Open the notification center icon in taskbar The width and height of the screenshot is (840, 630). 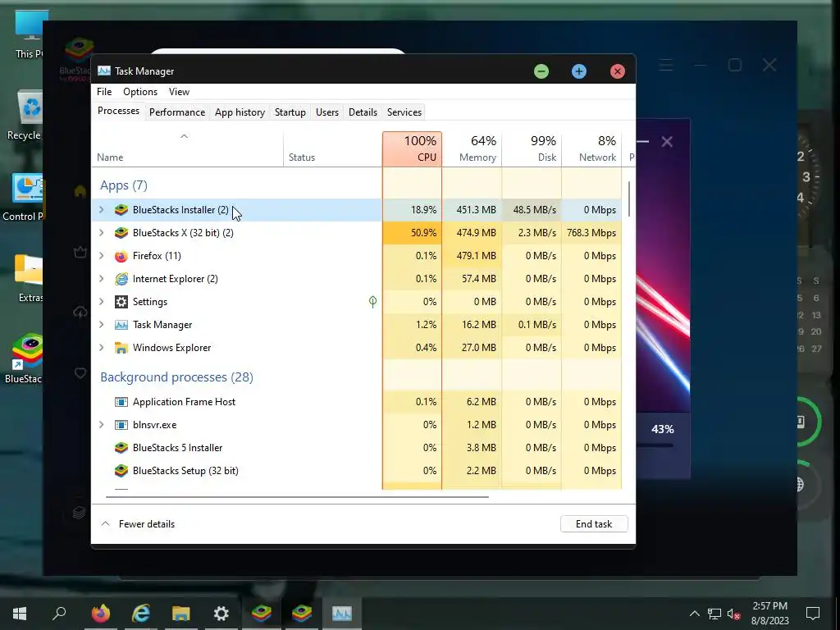[813, 614]
